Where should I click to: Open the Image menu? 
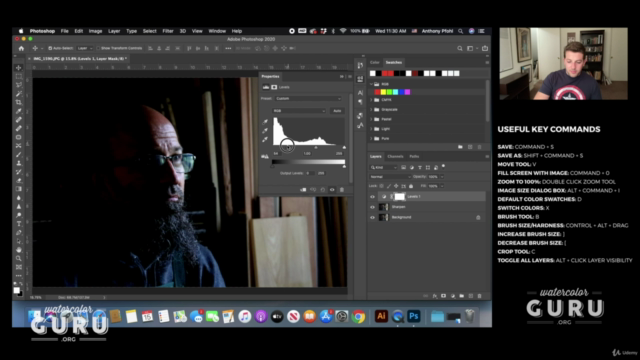pos(95,31)
